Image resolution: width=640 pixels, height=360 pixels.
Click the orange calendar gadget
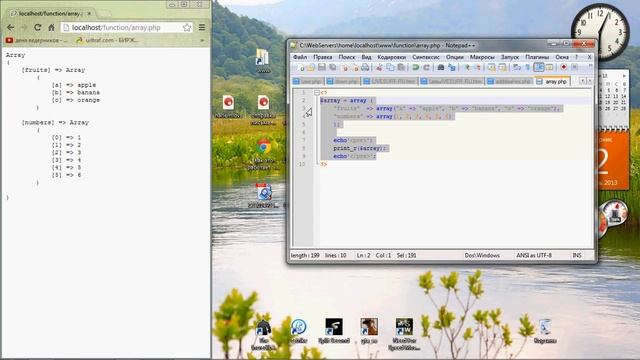tap(612, 160)
